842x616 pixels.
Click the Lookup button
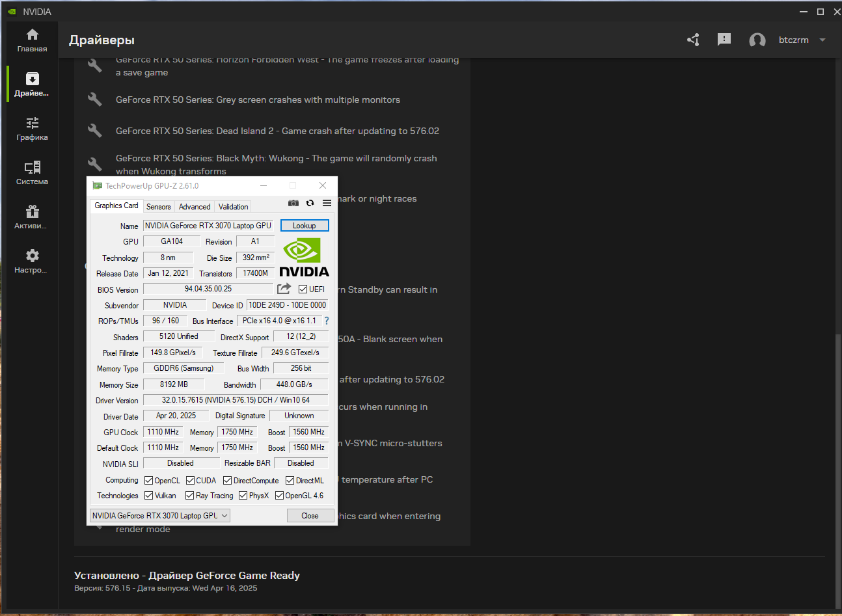coord(305,226)
